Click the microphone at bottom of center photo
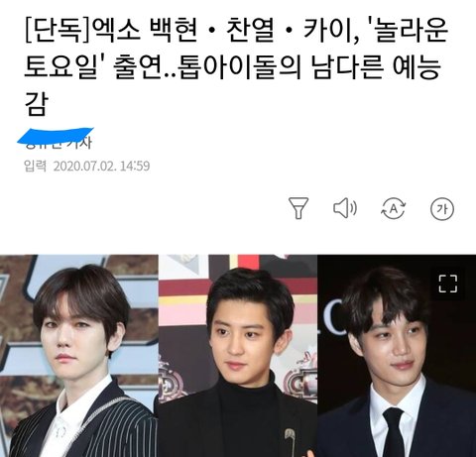The width and height of the screenshot is (476, 457). [290, 442]
